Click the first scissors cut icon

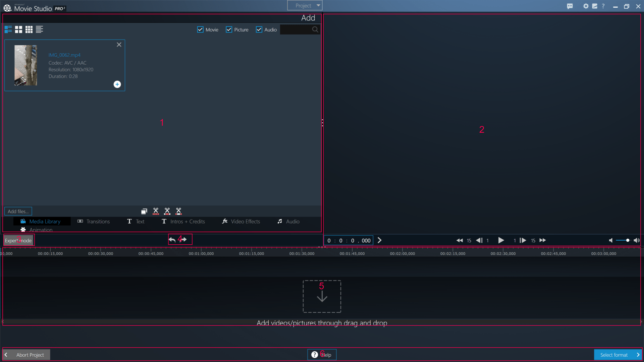click(x=156, y=211)
